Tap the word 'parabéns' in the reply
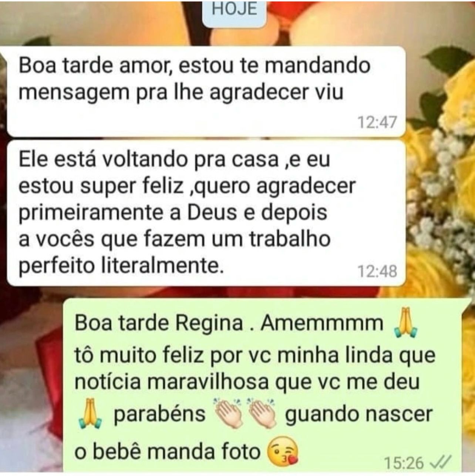This screenshot has width=475, height=476. click(159, 414)
